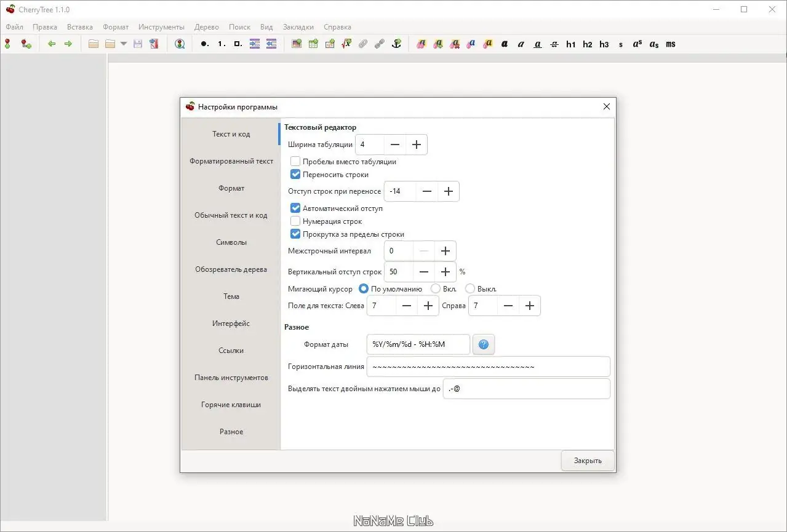Enable 'Пробелы вместо табуляции' checkbox
Image resolution: width=787 pixels, height=532 pixels.
click(295, 162)
